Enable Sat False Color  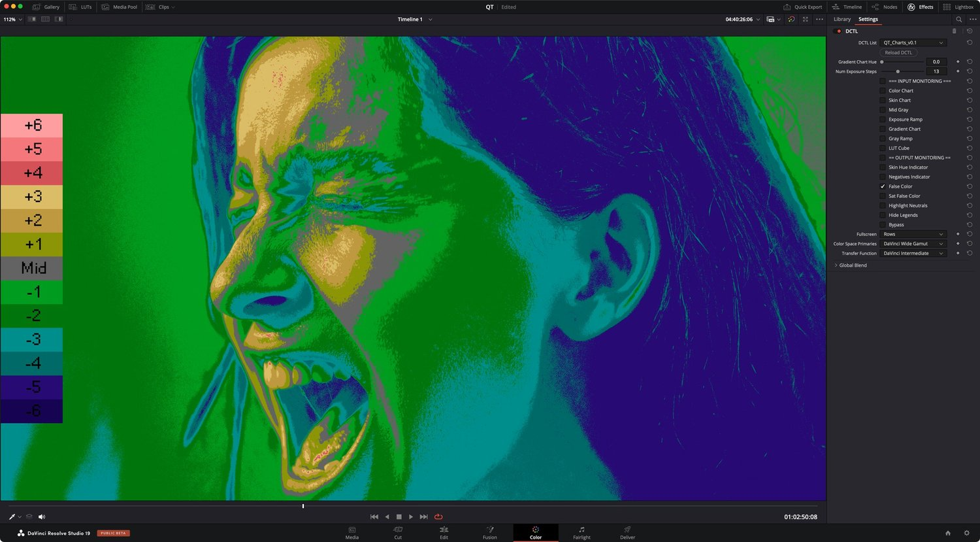[883, 196]
